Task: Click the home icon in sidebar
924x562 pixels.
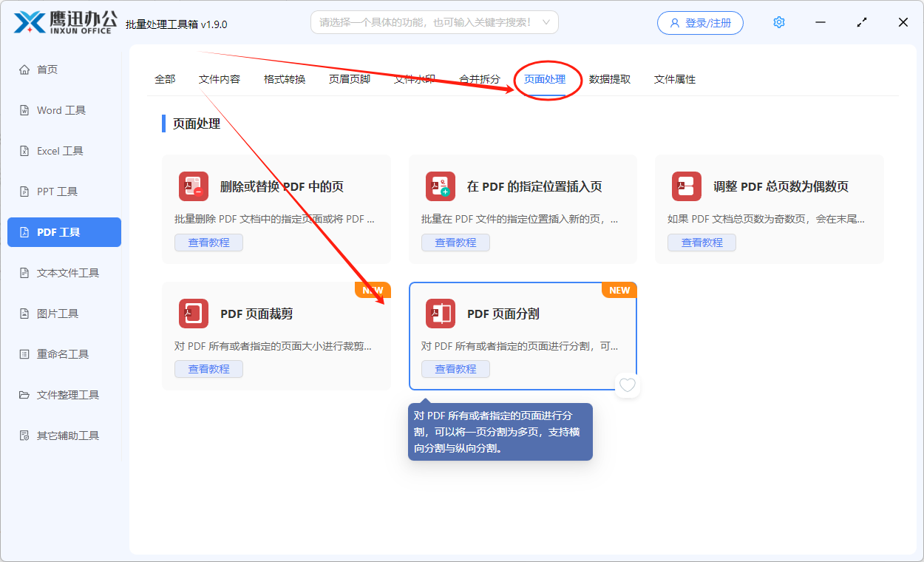Action: click(24, 70)
